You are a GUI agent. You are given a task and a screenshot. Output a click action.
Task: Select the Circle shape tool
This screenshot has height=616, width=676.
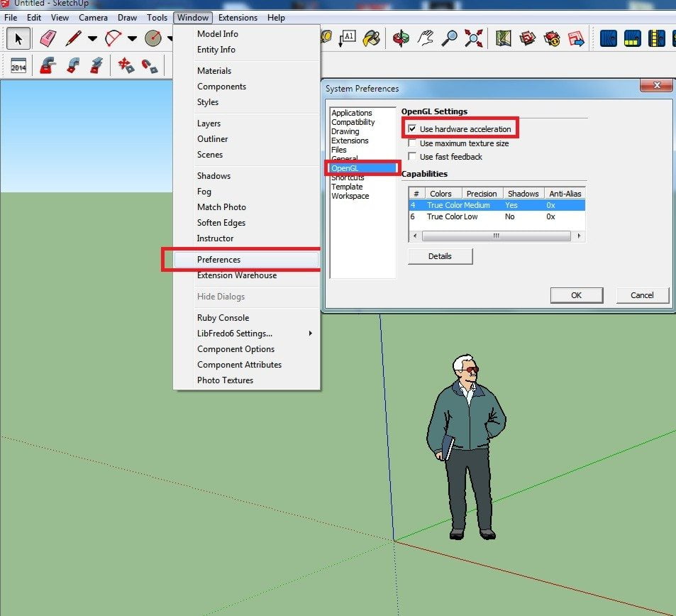coord(153,38)
